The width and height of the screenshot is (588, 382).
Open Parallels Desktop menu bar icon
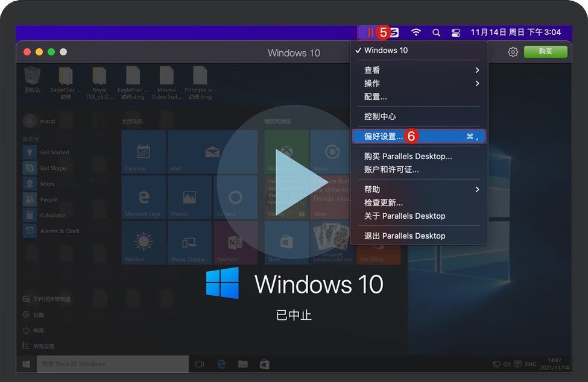(x=370, y=33)
